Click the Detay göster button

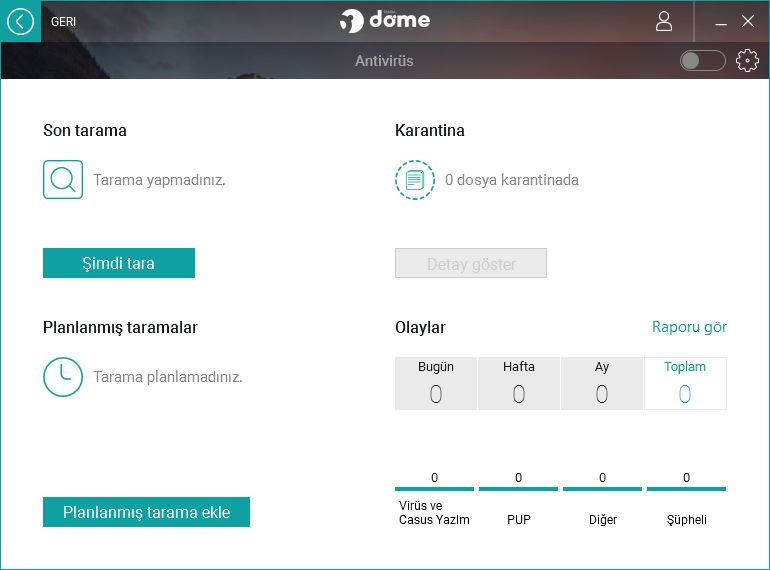point(471,263)
